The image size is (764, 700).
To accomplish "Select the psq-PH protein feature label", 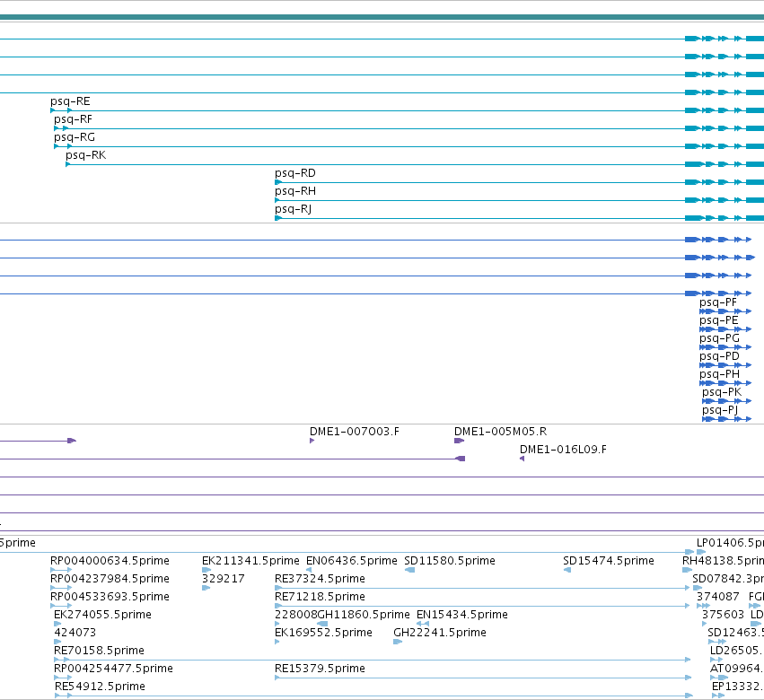I will pos(720,374).
